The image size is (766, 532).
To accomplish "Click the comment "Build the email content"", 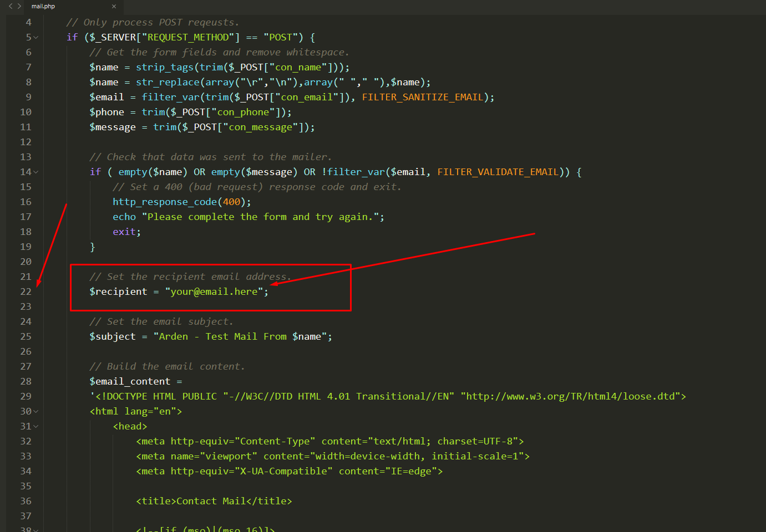I will click(x=167, y=366).
